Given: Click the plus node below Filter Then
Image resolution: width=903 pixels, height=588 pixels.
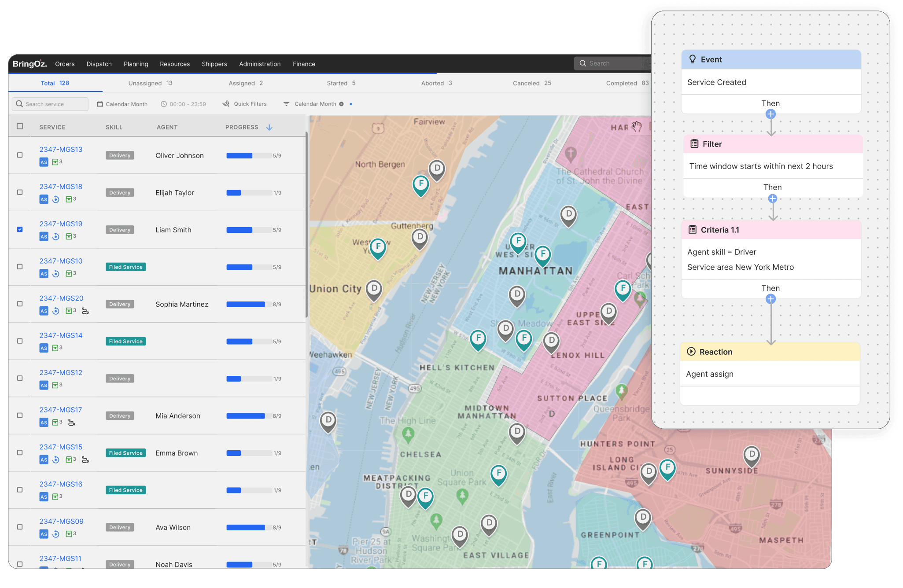Looking at the screenshot, I should 772,198.
